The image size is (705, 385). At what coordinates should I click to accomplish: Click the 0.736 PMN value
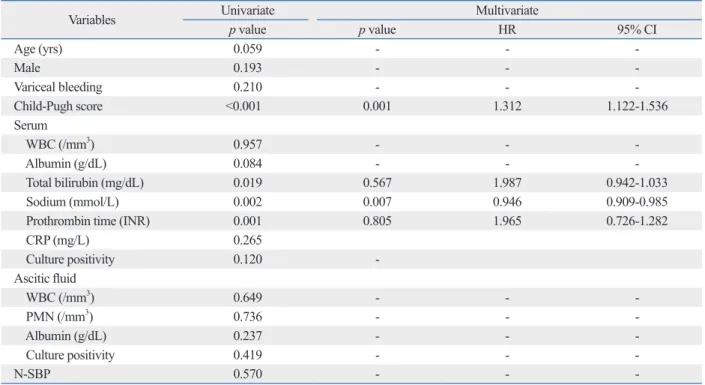[247, 317]
